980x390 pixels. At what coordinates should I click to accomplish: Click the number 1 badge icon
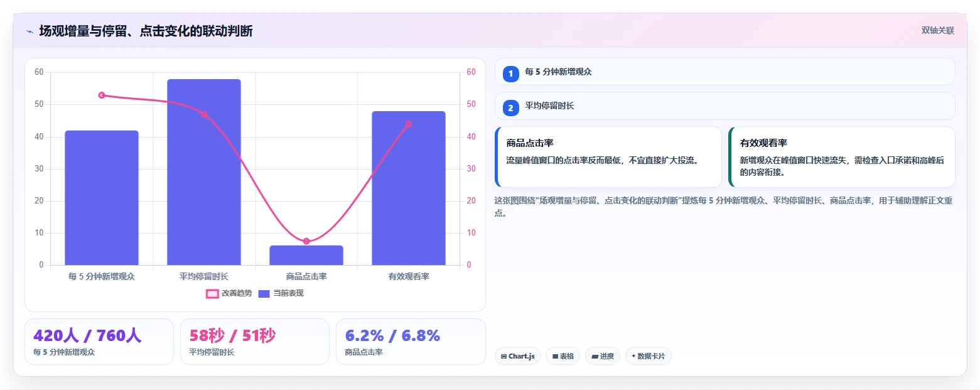point(510,73)
